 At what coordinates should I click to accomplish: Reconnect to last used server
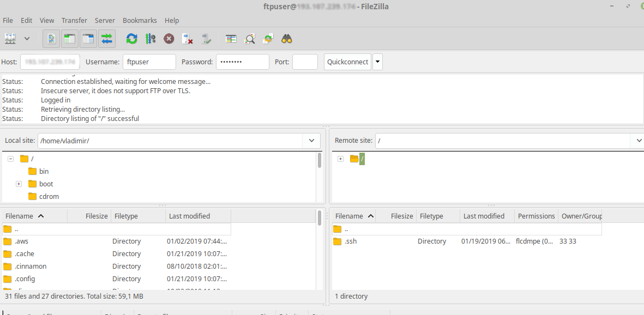(206, 39)
